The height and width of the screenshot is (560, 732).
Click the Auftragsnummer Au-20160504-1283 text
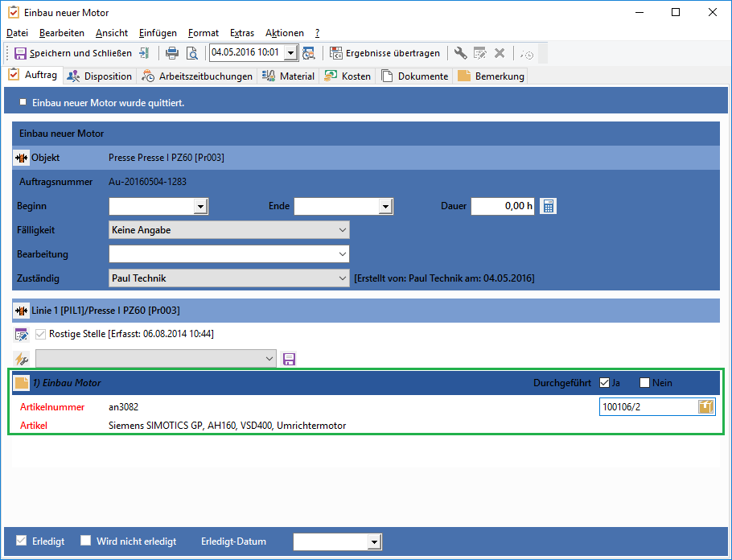[147, 182]
